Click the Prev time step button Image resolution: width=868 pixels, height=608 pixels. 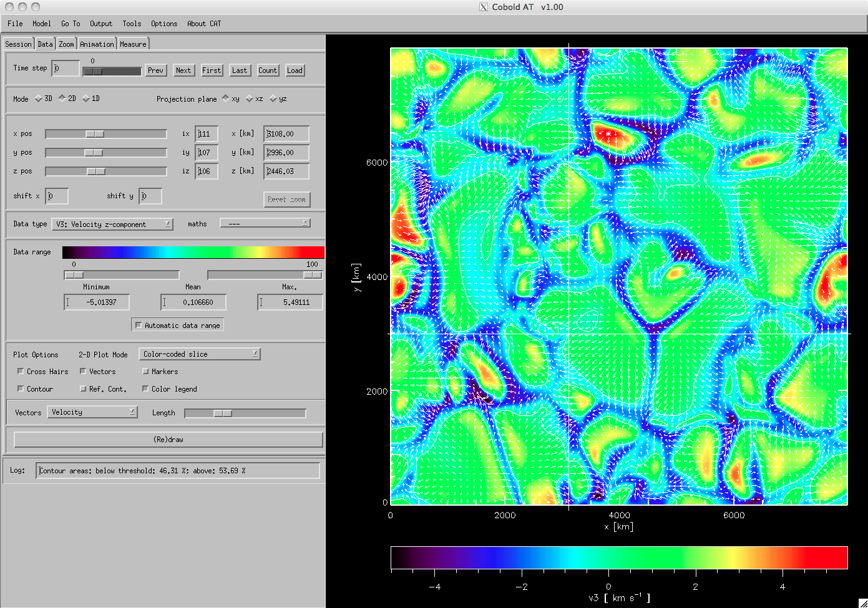click(155, 70)
